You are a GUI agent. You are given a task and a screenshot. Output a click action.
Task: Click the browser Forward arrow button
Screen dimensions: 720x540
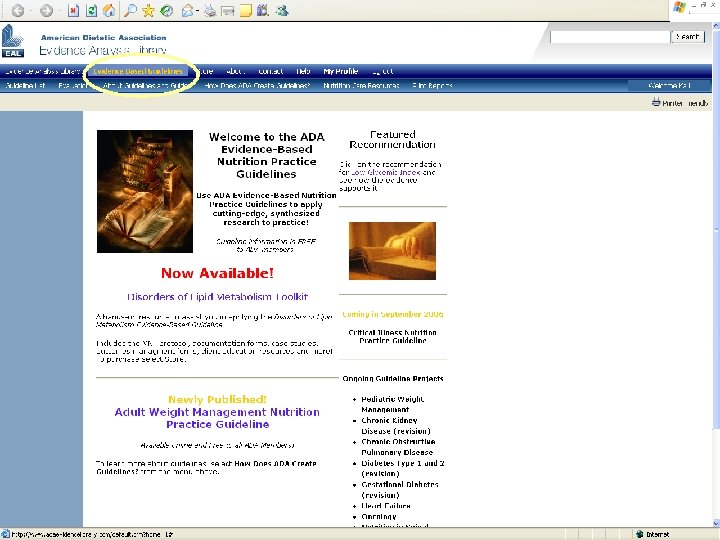click(x=46, y=10)
